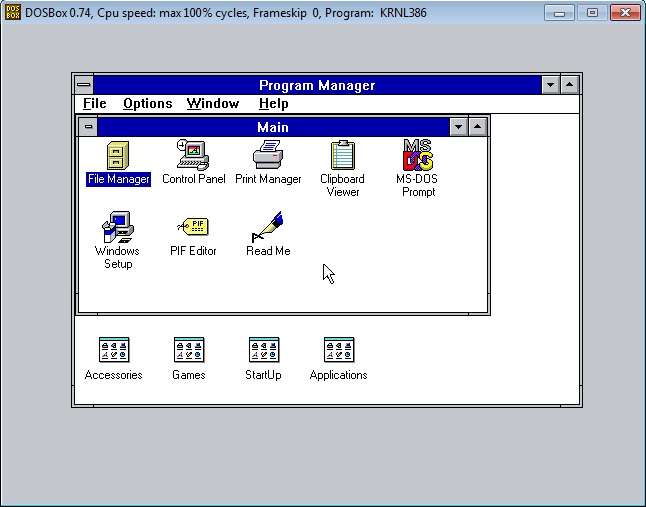Minimize the Program Manager window

pos(550,85)
